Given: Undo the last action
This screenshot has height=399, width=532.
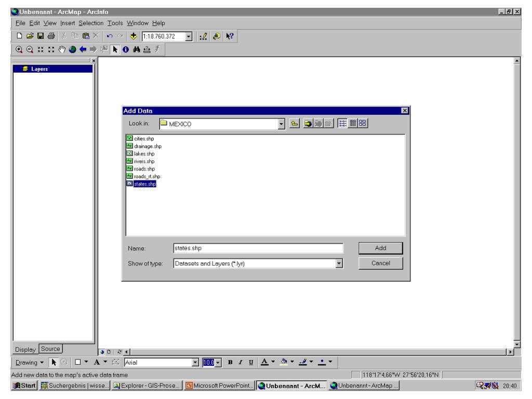Looking at the screenshot, I should point(109,36).
